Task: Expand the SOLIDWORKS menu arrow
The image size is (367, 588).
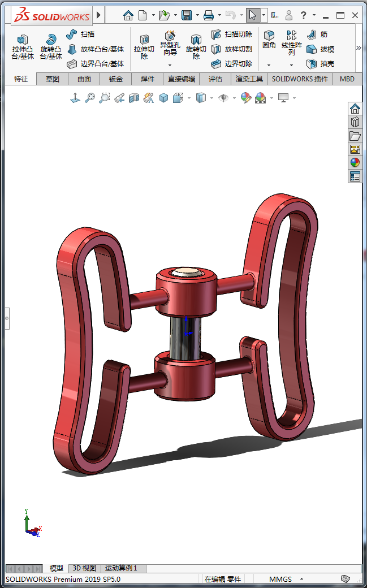Action: (x=99, y=15)
